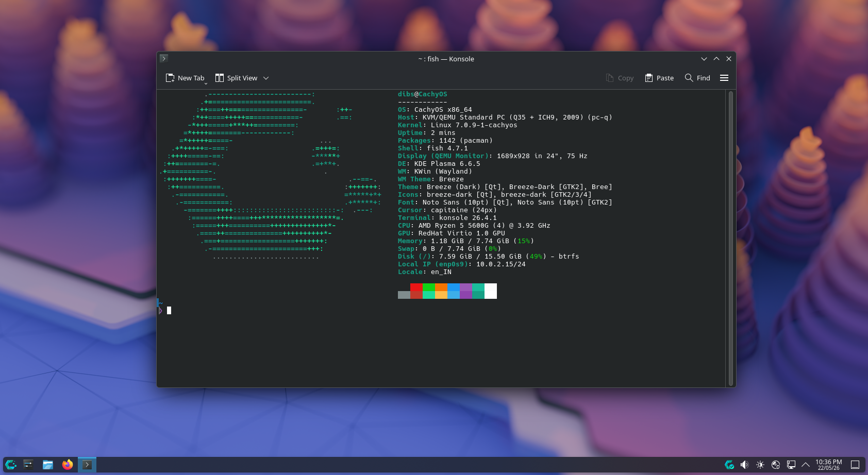Image resolution: width=868 pixels, height=475 pixels.
Task: Click the Split View button
Action: pyautogui.click(x=236, y=78)
